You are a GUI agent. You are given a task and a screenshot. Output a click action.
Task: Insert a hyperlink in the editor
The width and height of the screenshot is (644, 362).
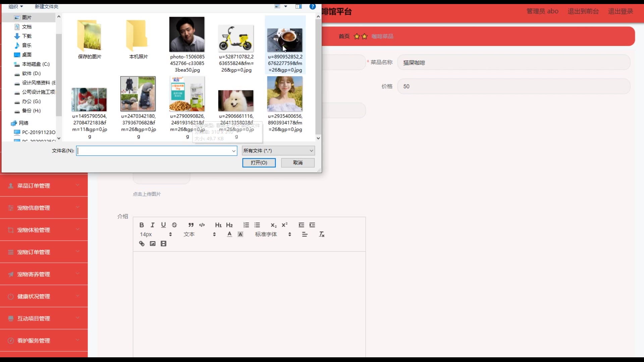click(142, 244)
